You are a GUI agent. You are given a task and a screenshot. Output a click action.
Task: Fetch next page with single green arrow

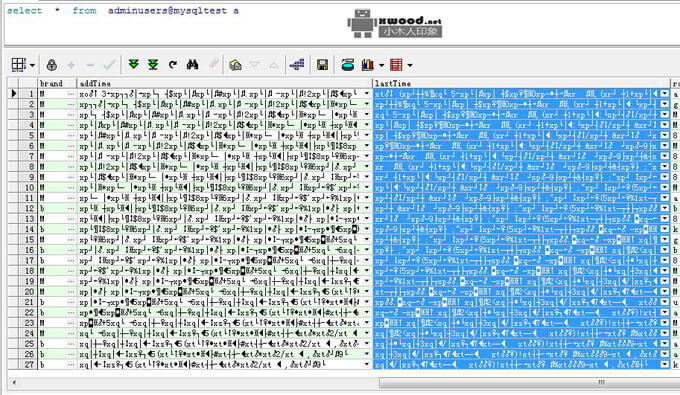point(134,65)
